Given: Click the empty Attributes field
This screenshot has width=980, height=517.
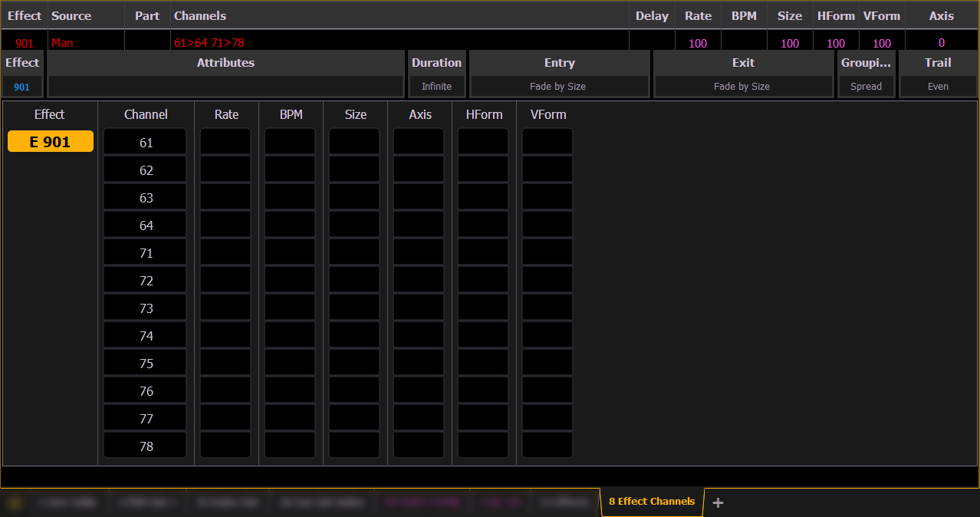Looking at the screenshot, I should pos(225,87).
